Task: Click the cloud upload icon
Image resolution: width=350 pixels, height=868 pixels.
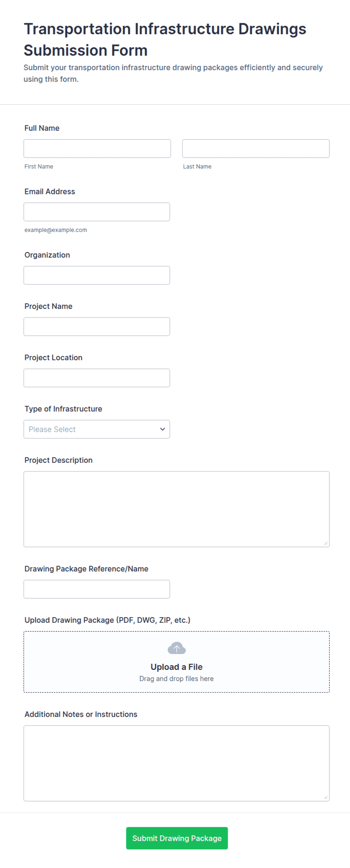Action: coord(177,648)
